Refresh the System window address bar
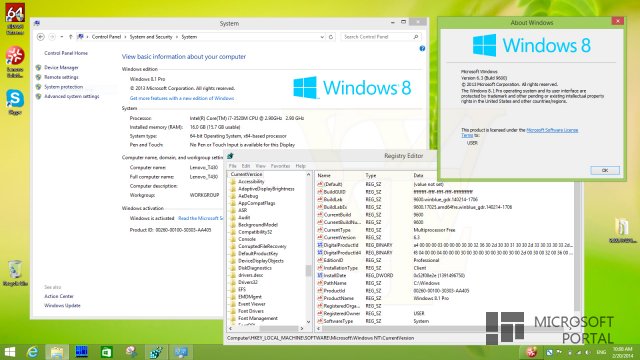The image size is (640, 360). 331,37
